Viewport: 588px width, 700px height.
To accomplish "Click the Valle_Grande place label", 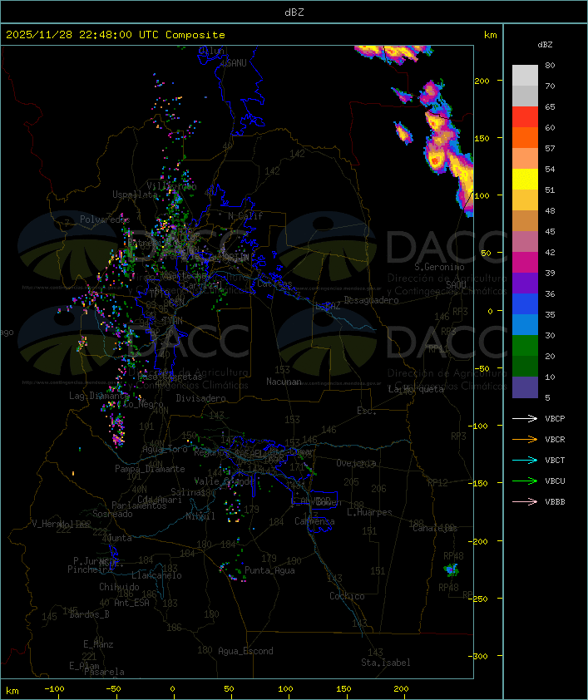I will pos(224,481).
